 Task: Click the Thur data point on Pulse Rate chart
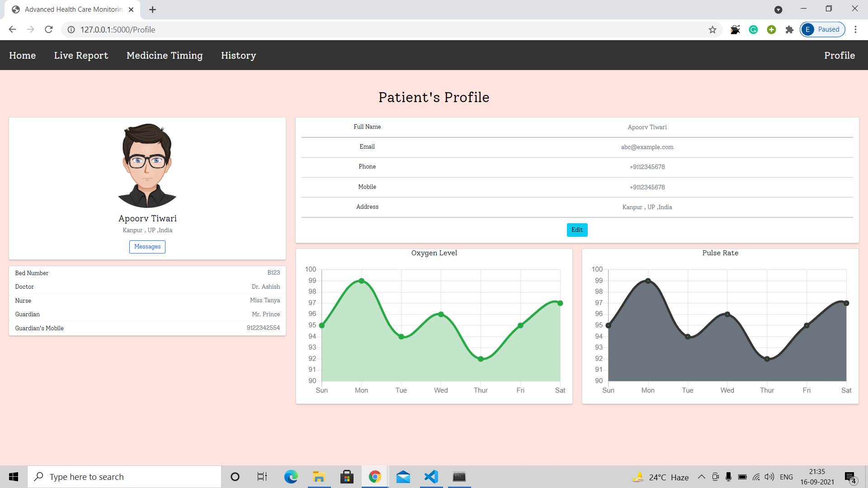[x=767, y=359]
